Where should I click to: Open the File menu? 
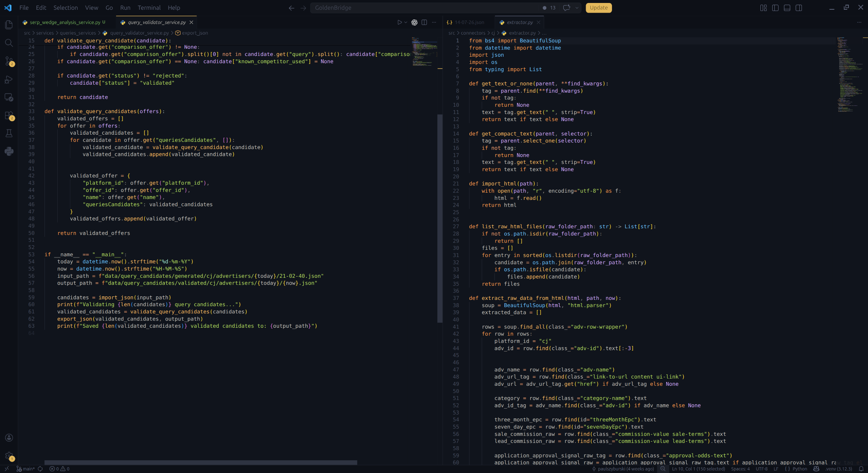(x=24, y=8)
